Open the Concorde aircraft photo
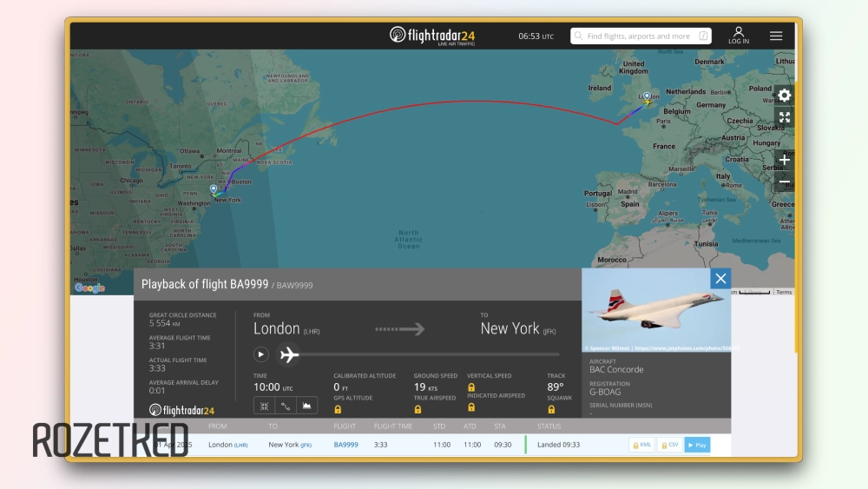 pos(656,311)
